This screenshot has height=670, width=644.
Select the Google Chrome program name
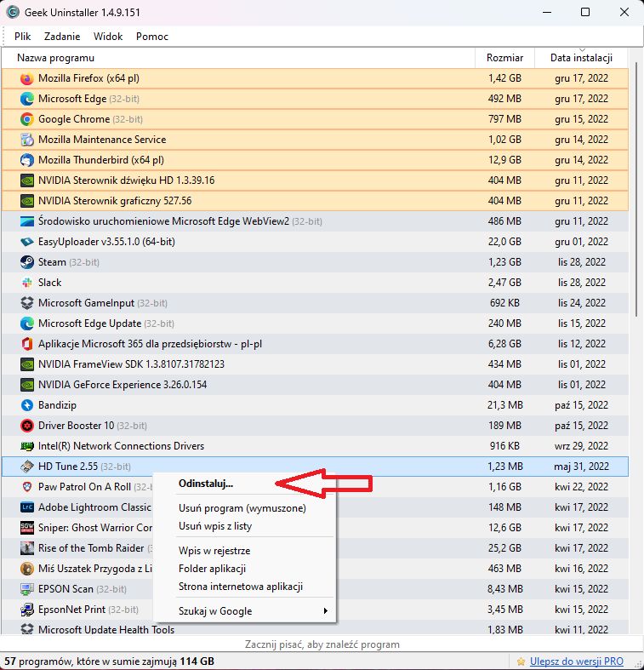74,119
